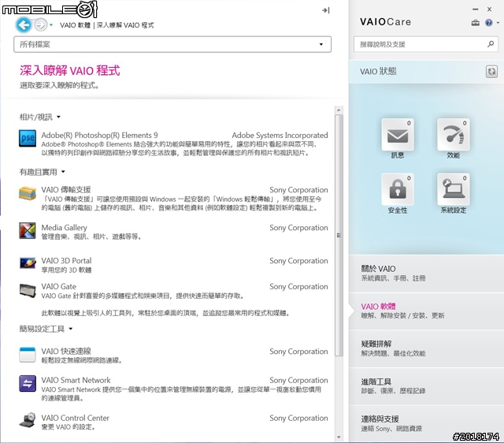Click the grey forward navigation arrow
Screen dimensions: 504x443
(x=40, y=24)
